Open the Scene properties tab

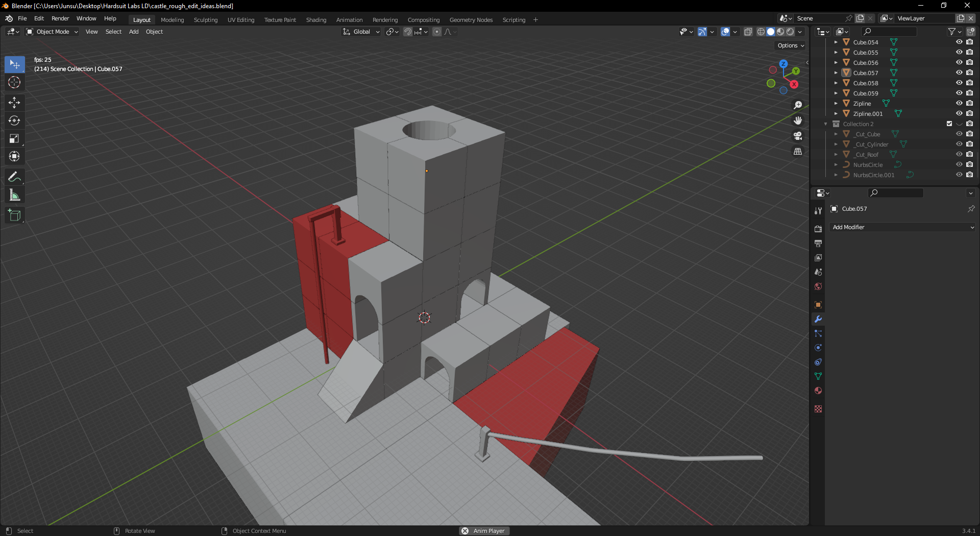tap(818, 272)
